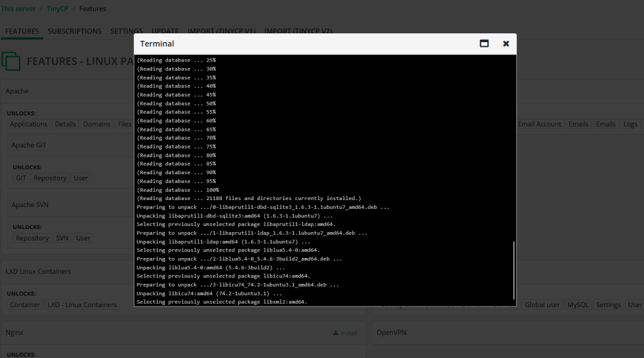Click 'Unpacking libaprutil1-dbd-sqlite3:amd64' terminal line
The width and height of the screenshot is (644, 358).
coord(235,216)
